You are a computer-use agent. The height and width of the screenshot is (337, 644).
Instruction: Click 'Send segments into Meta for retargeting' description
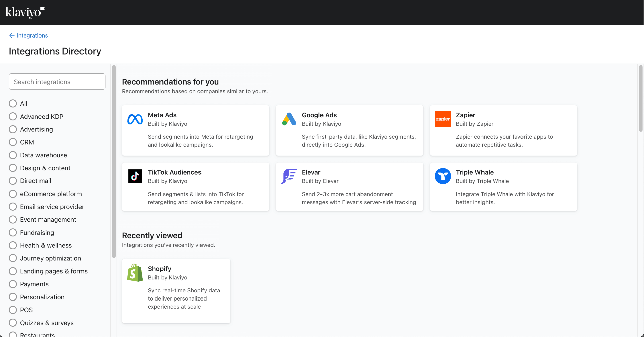coord(200,141)
